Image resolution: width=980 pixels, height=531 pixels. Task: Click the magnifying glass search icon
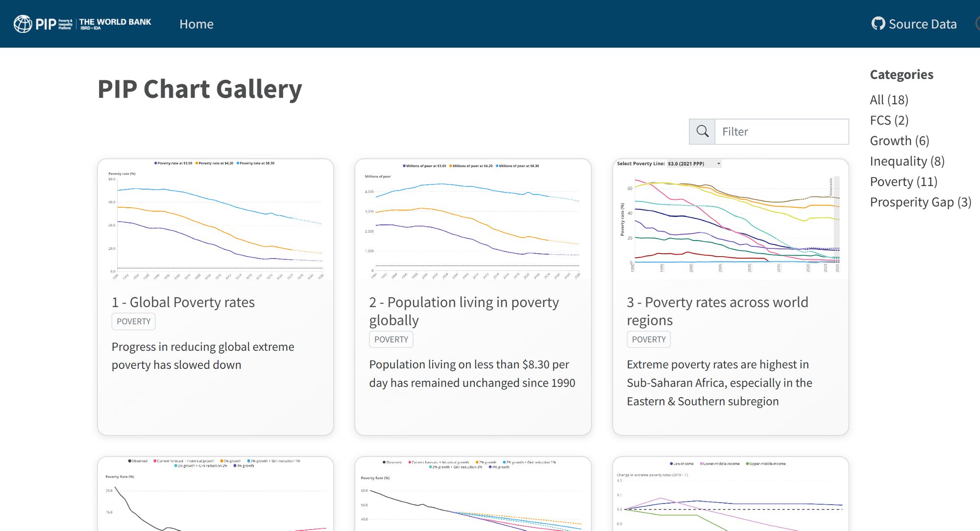[702, 131]
